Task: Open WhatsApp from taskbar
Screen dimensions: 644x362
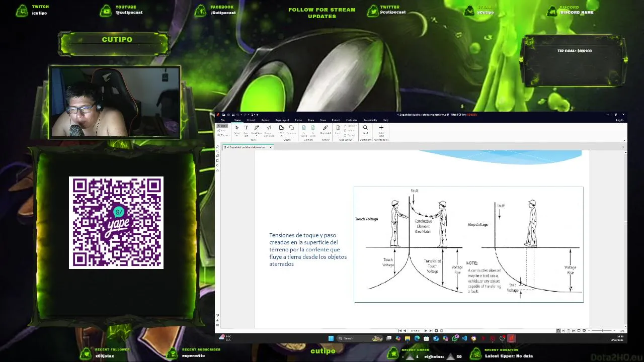Action: [x=455, y=338]
